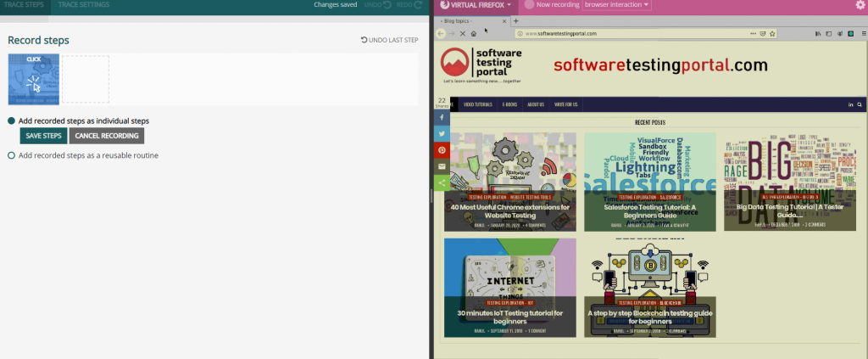The height and width of the screenshot is (359, 868).
Task: Click the browser back arrow
Action: (441, 34)
